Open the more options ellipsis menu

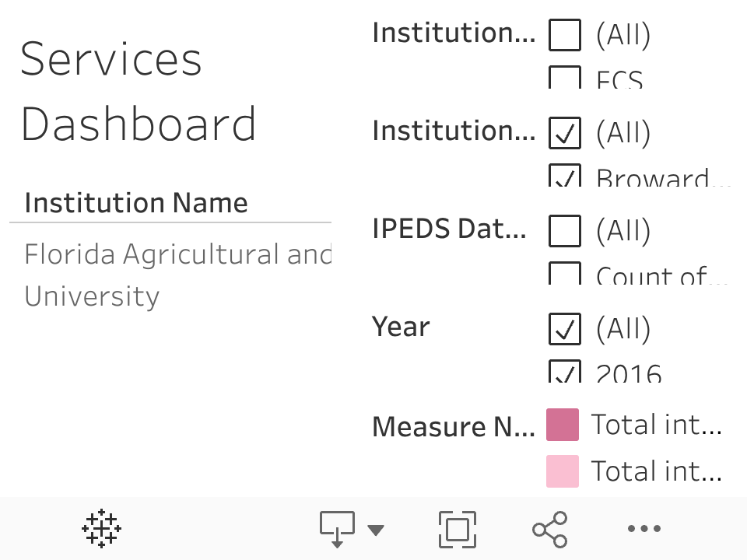[x=644, y=530]
